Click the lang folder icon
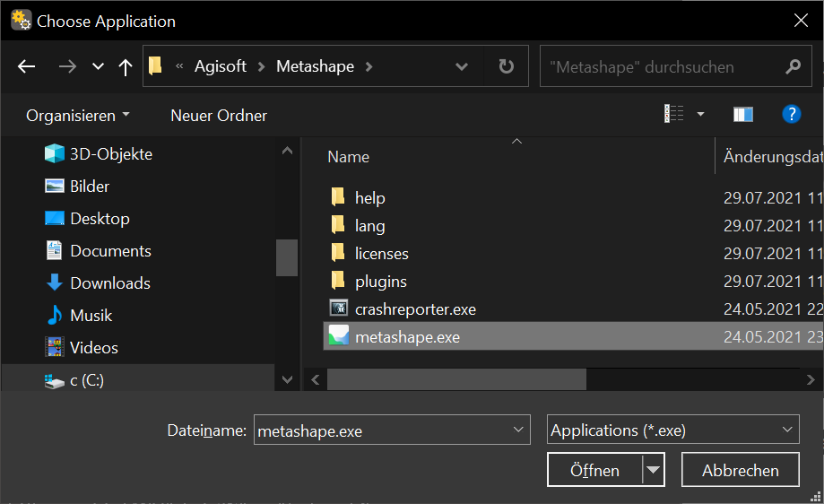This screenshot has height=504, width=824. point(338,224)
